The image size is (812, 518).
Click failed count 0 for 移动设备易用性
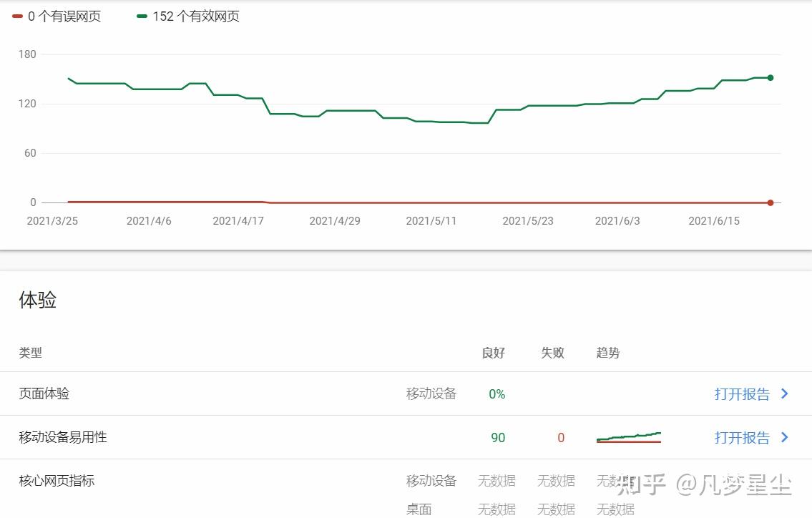coord(561,438)
